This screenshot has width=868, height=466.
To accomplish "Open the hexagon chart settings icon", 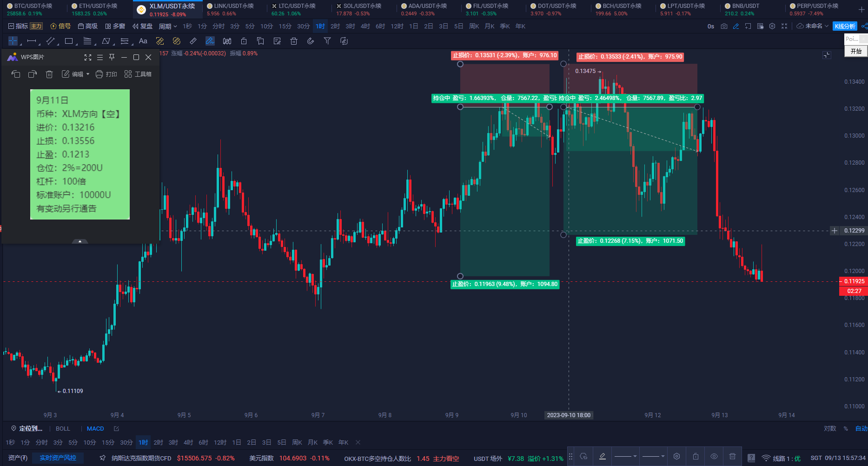I will click(x=772, y=26).
